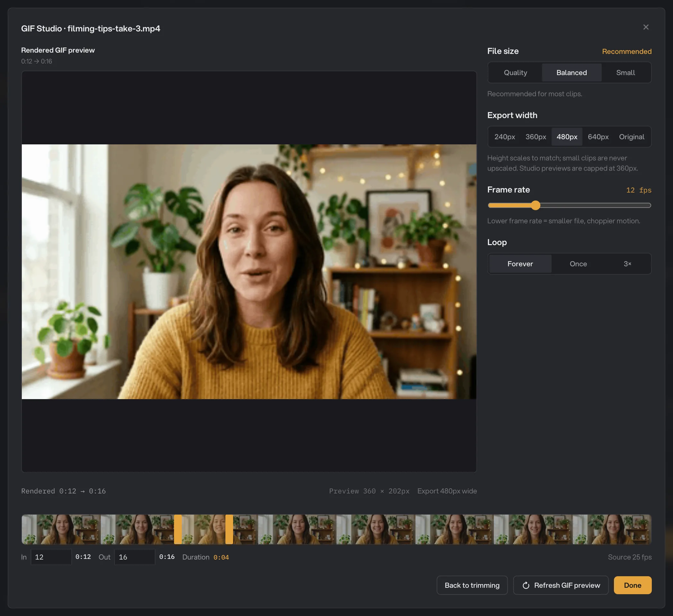Screen dimensions: 673x616
Task: Click the rendered GIF preview image
Action: 249,271
